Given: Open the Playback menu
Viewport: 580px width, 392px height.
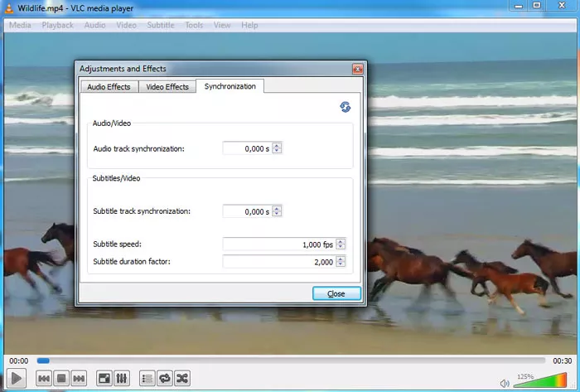Looking at the screenshot, I should tap(57, 25).
